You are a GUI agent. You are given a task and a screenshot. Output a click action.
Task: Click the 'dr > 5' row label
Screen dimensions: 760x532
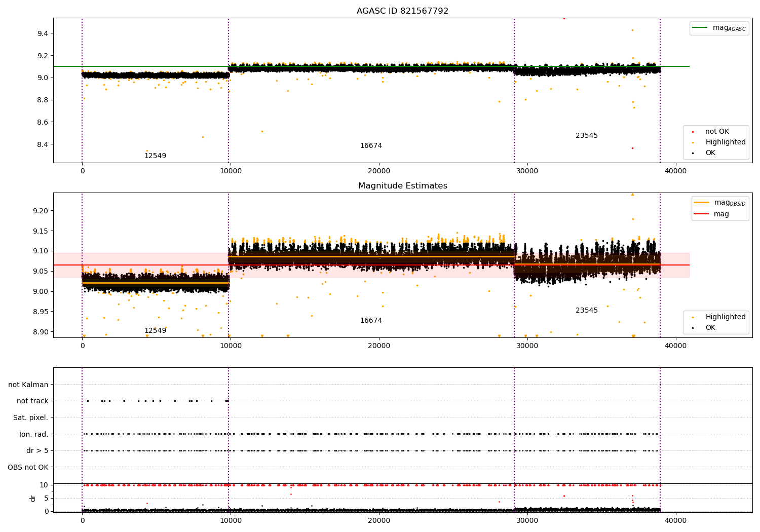point(37,451)
